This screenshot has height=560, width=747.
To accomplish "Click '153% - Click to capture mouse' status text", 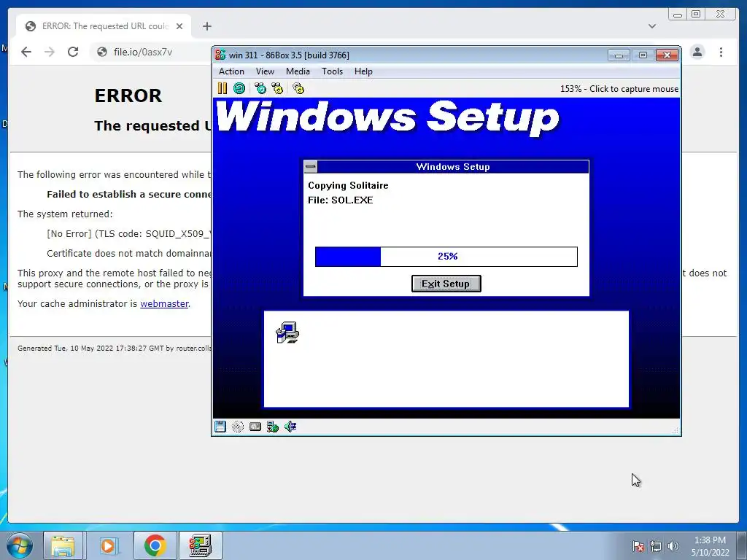I will (619, 88).
